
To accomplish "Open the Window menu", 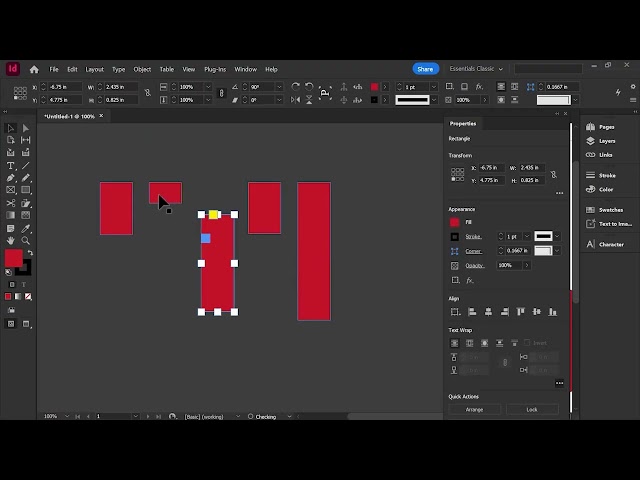I will [x=245, y=69].
